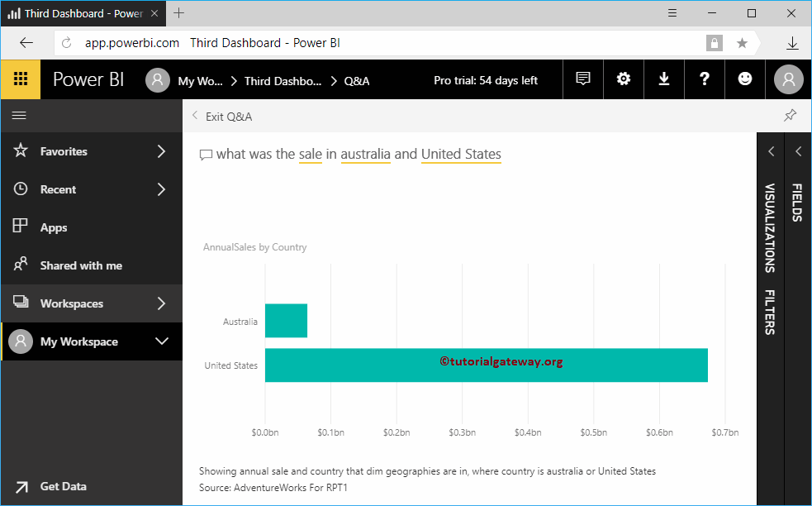Expand the Fields pane
Image resolution: width=812 pixels, height=506 pixels.
point(798,151)
